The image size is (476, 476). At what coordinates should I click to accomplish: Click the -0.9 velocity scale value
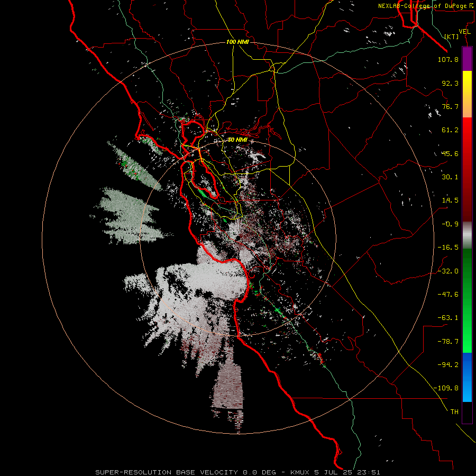tap(450, 224)
